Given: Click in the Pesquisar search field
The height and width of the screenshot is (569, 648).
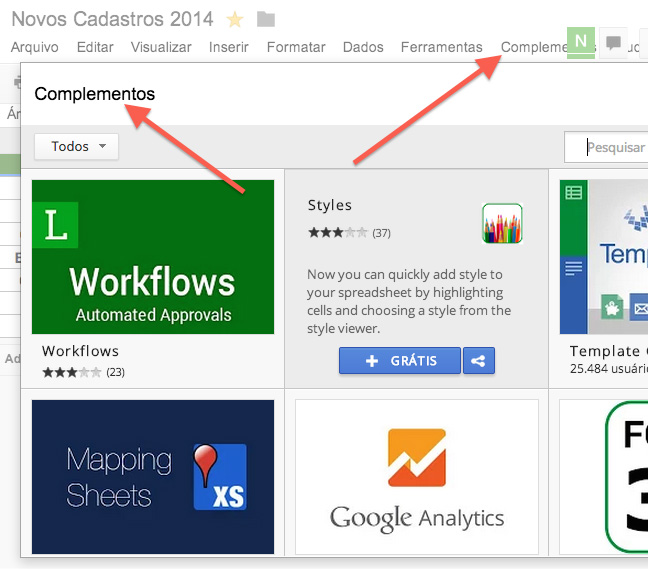Looking at the screenshot, I should click(x=606, y=147).
